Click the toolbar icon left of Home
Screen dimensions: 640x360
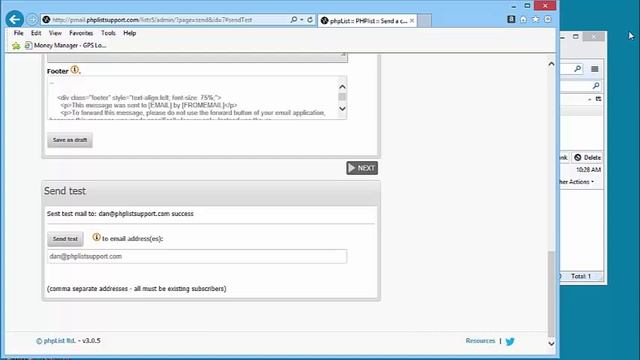tap(511, 19)
